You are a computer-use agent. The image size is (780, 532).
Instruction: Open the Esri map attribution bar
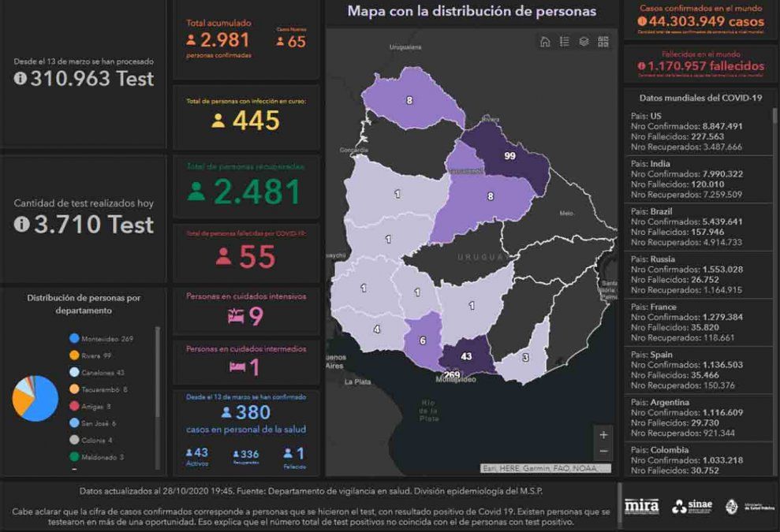click(x=546, y=468)
